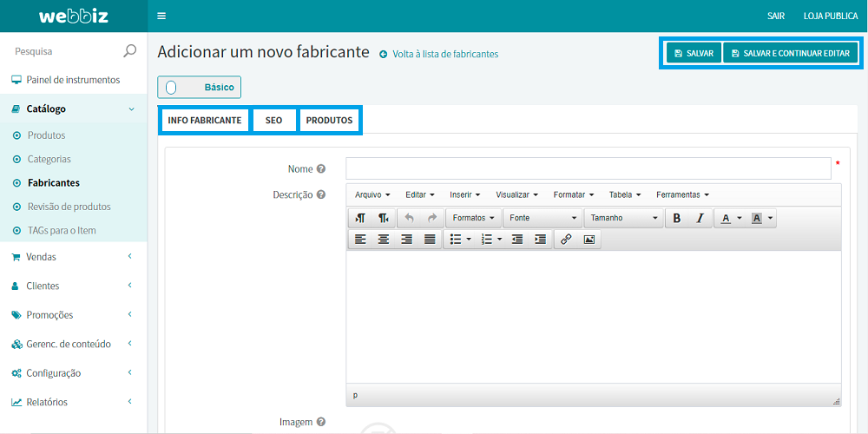Center align text in the description editor
Screen dimensions: 868x434
(x=383, y=240)
